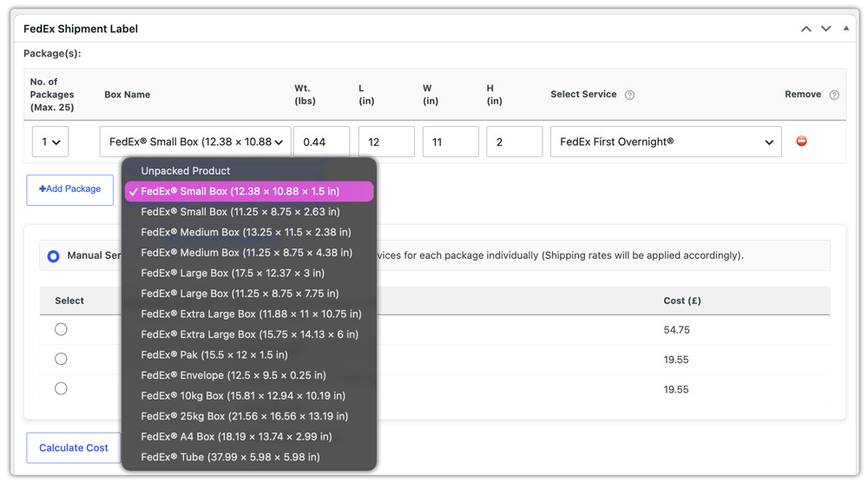Open the number of packages dropdown
The image size is (868, 483).
50,142
